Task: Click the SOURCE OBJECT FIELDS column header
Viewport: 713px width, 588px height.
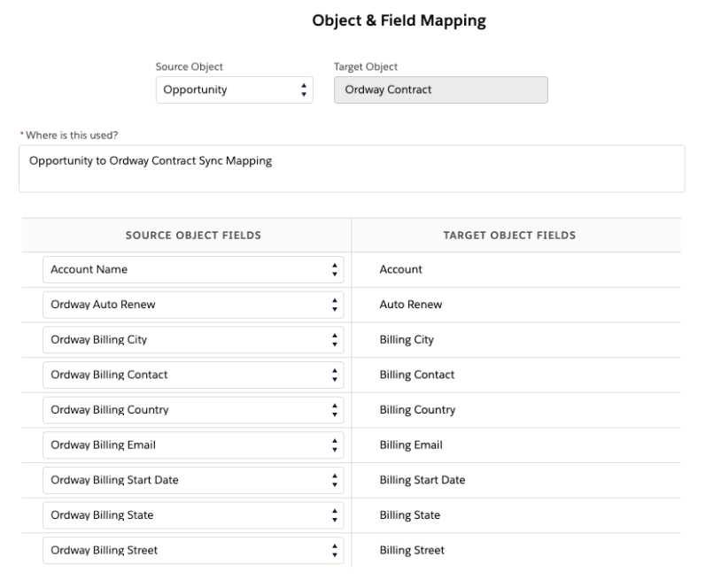Action: tap(193, 235)
